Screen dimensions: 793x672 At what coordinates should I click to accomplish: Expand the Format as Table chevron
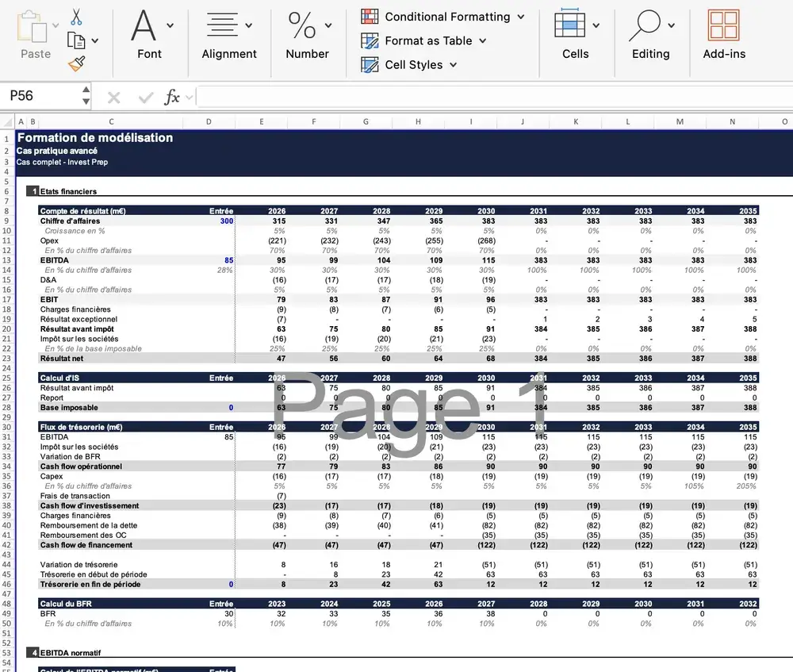(482, 41)
